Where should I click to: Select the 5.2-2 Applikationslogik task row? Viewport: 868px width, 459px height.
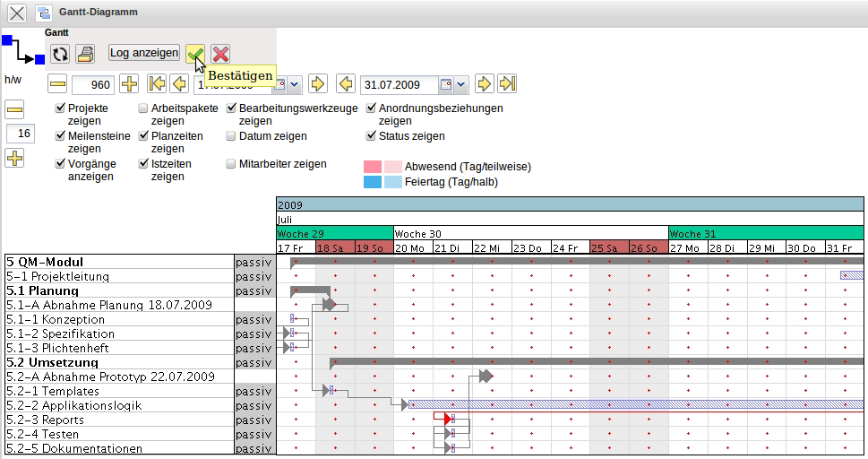pyautogui.click(x=74, y=405)
